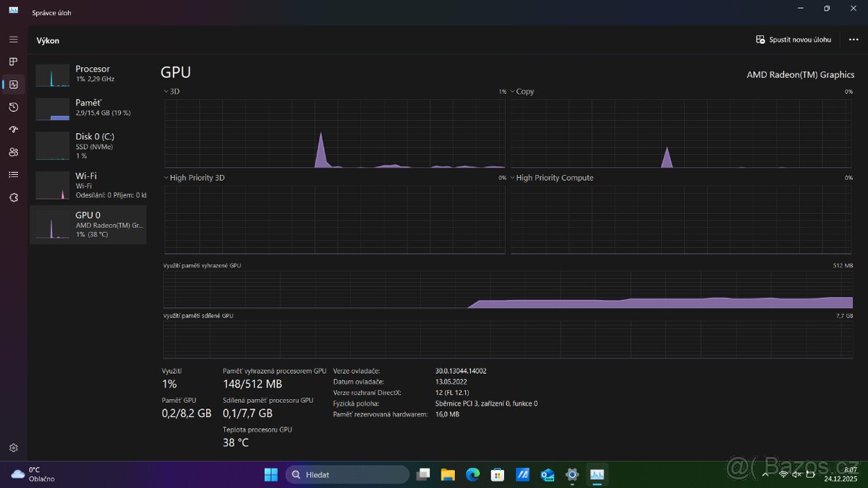Open App history in the sidebar
The height and width of the screenshot is (488, 868).
[x=13, y=106]
